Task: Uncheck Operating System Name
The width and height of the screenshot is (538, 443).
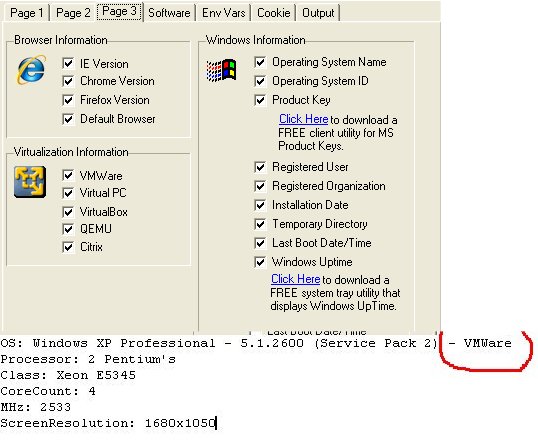Action: click(260, 62)
